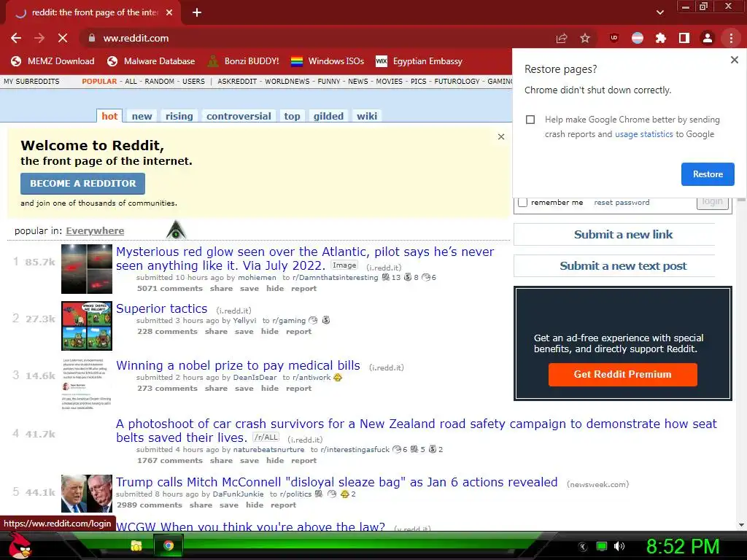Hide the Superior tactics post

[270, 332]
